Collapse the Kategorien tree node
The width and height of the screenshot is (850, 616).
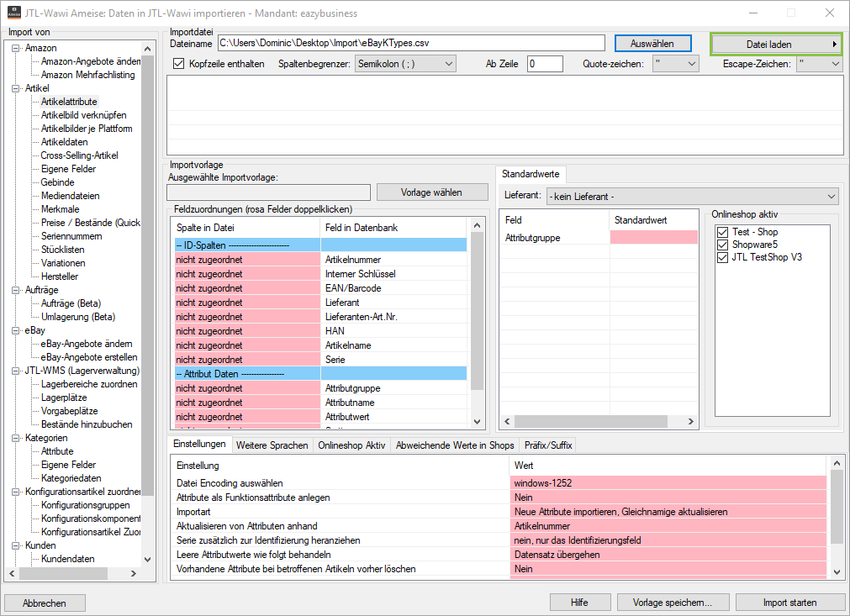point(16,439)
